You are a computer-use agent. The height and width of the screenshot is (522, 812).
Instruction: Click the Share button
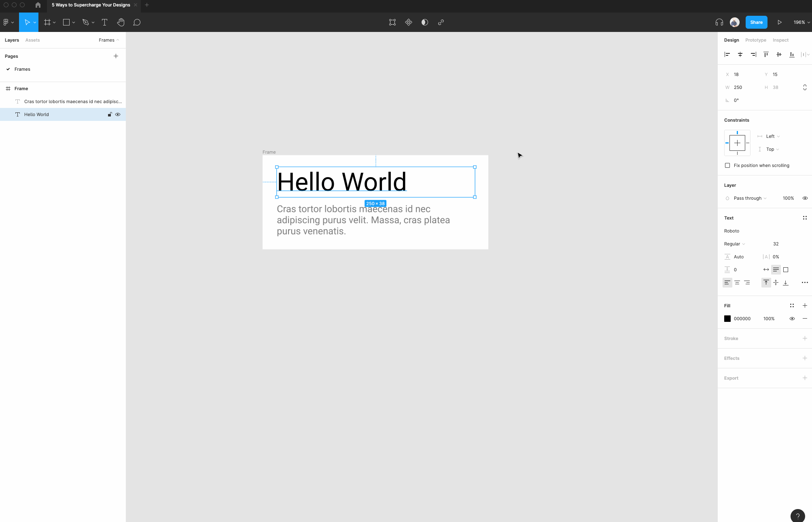coord(756,22)
